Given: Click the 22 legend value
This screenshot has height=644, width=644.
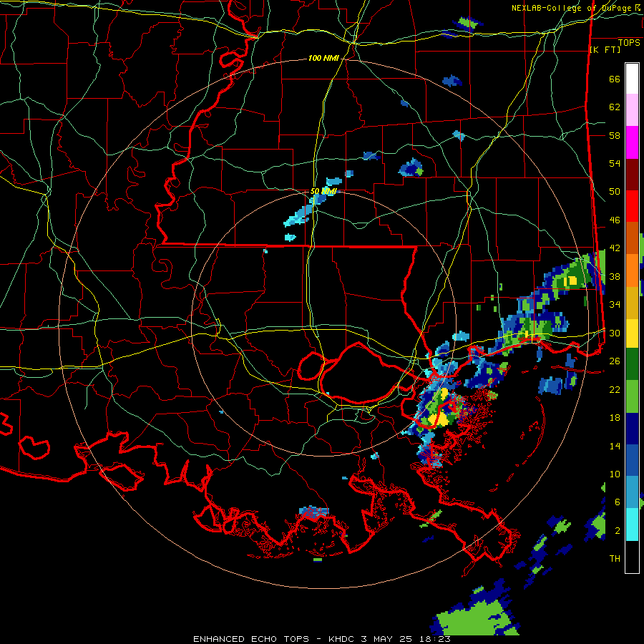Looking at the screenshot, I should pyautogui.click(x=615, y=389).
